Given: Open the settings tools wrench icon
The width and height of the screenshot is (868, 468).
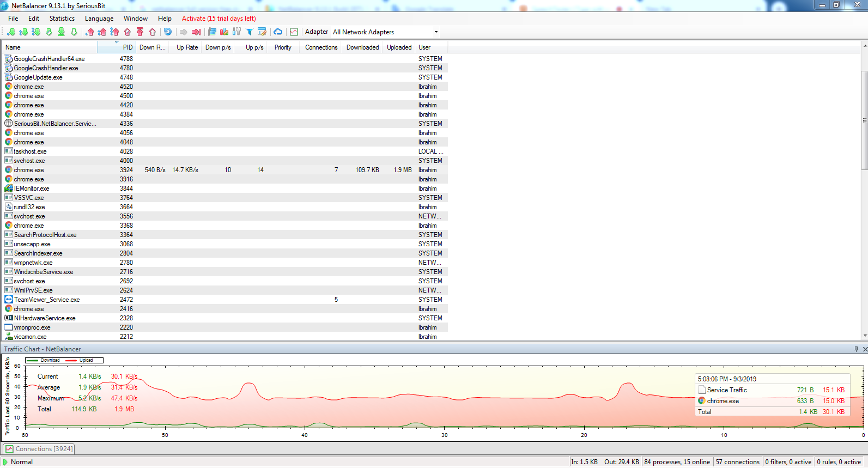Looking at the screenshot, I should 236,32.
